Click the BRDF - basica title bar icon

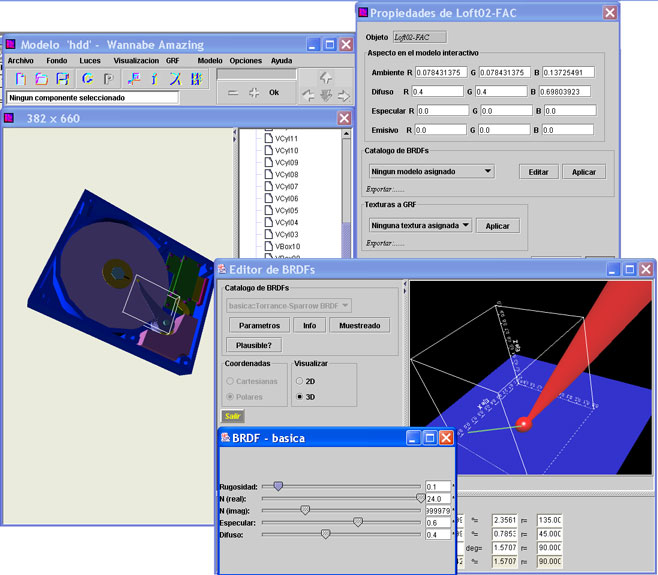pos(225,437)
